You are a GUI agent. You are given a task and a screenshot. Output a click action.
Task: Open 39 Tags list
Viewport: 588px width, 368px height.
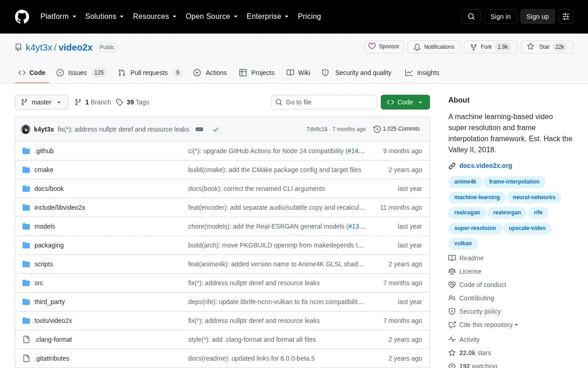click(x=133, y=102)
